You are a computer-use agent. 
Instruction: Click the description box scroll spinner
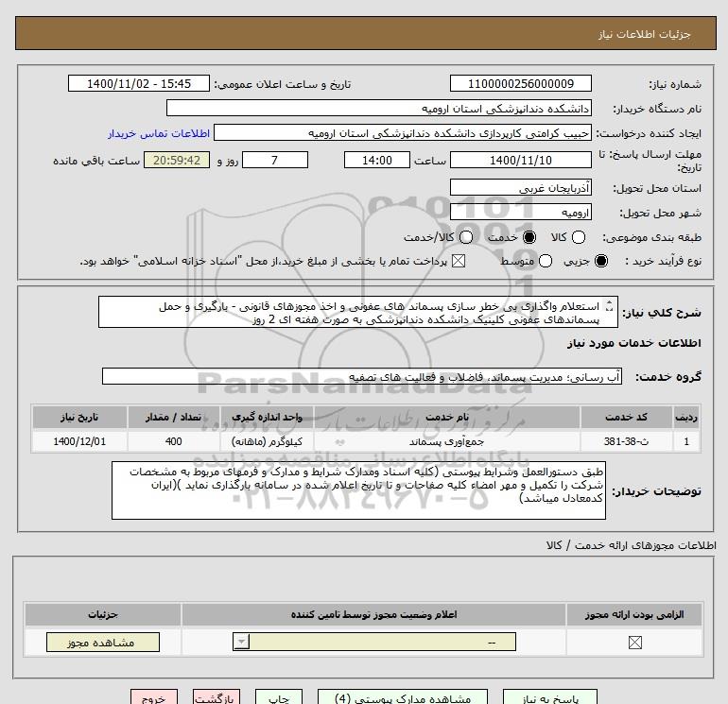point(609,306)
